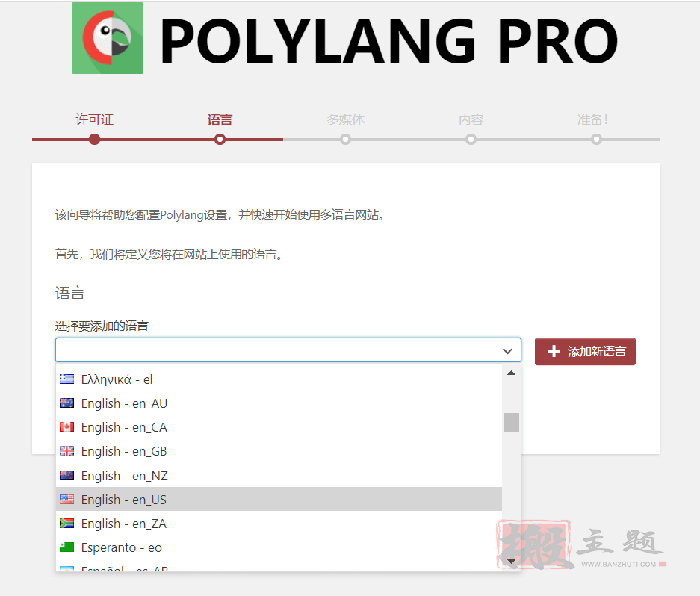Select Ελληνικά - el from the list

[279, 379]
